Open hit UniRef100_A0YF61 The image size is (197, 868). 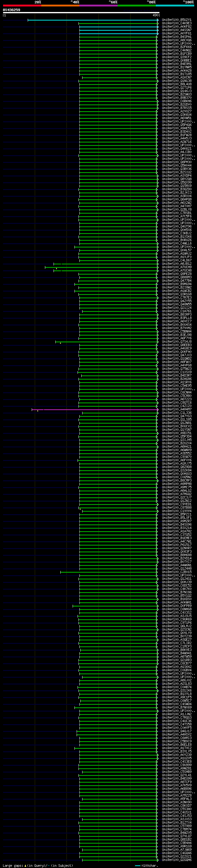(176, 33)
